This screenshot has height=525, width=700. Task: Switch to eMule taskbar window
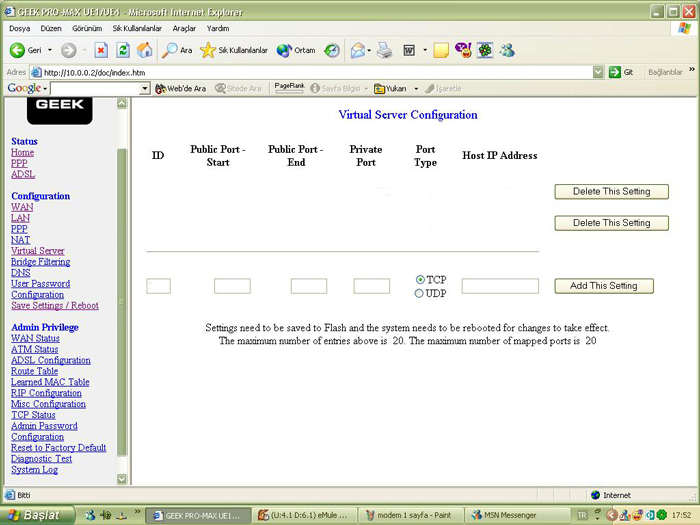pyautogui.click(x=306, y=515)
